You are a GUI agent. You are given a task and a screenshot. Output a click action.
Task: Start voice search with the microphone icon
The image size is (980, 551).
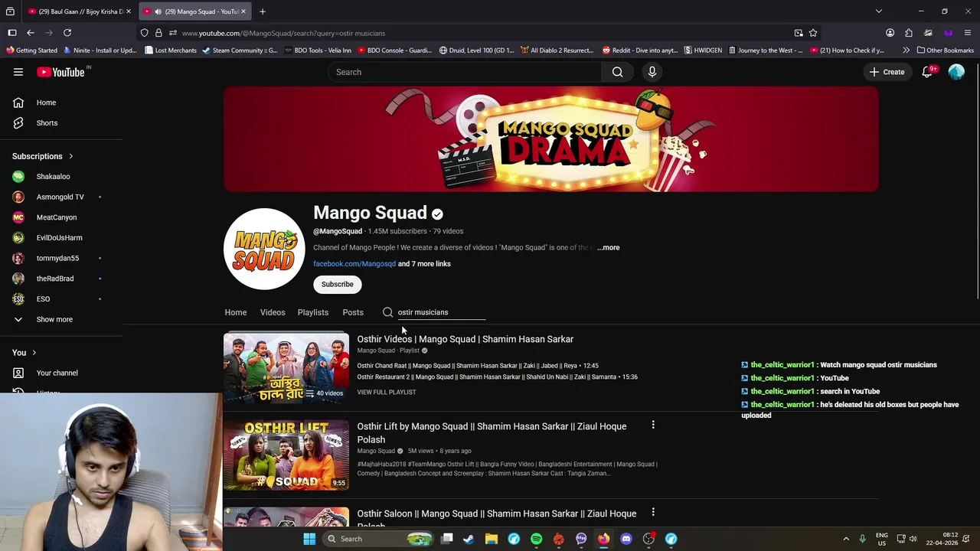pos(652,72)
